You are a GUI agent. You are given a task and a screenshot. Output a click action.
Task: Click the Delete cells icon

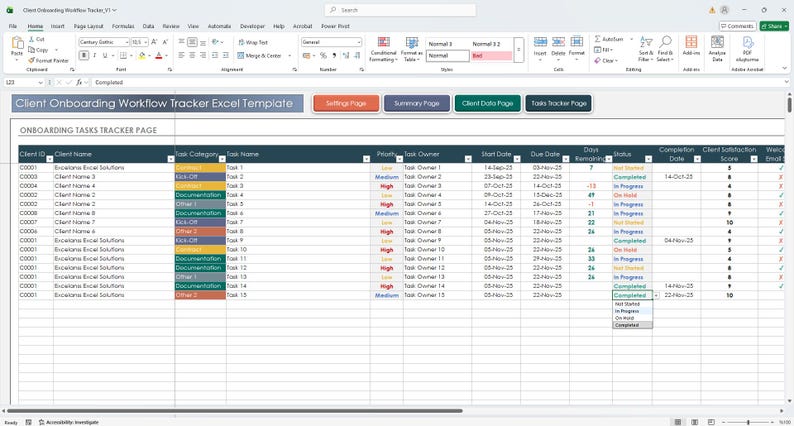tap(559, 42)
